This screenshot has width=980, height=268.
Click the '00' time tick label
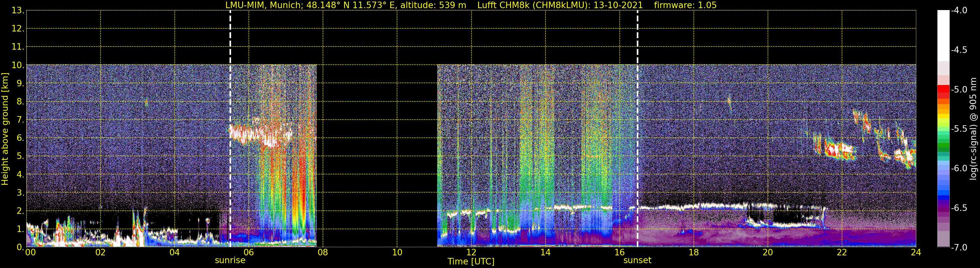(31, 252)
